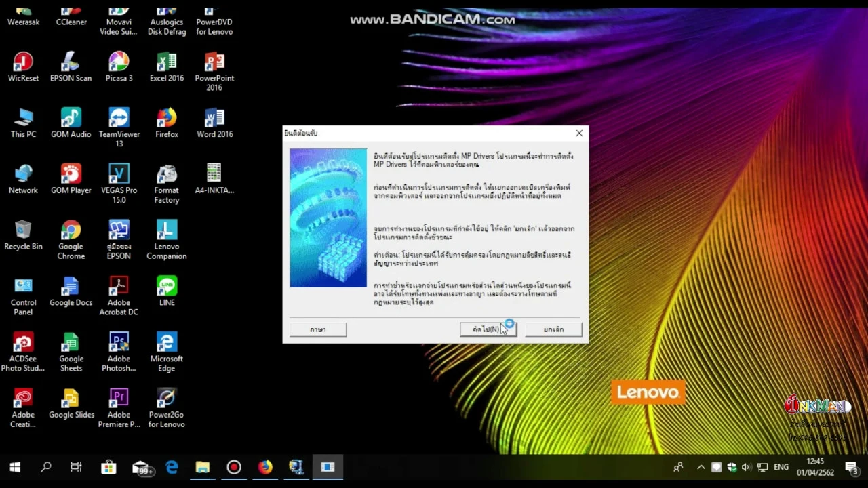Image resolution: width=868 pixels, height=488 pixels.
Task: Select the installer window taskbar button
Action: [x=328, y=467]
